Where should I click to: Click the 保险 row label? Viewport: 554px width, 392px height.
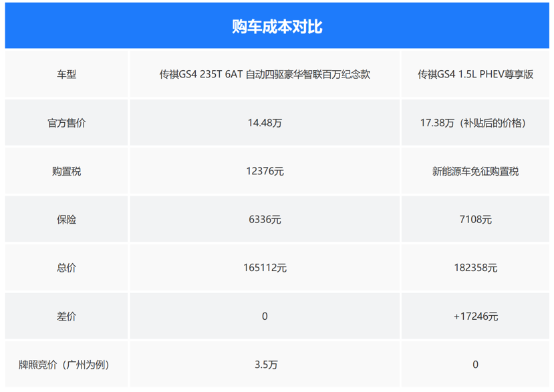click(67, 220)
